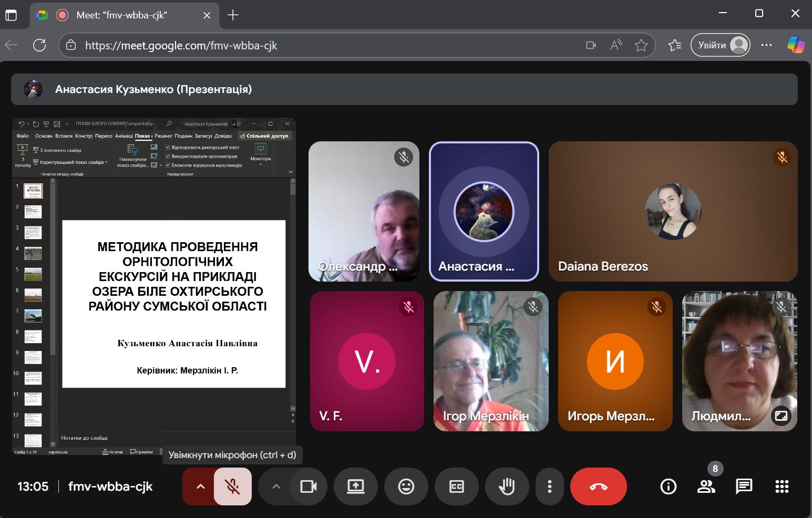Switch to the Meet "fmv-wbba-cjk" tab
Image resolution: width=812 pixels, height=518 pixels.
[122, 15]
